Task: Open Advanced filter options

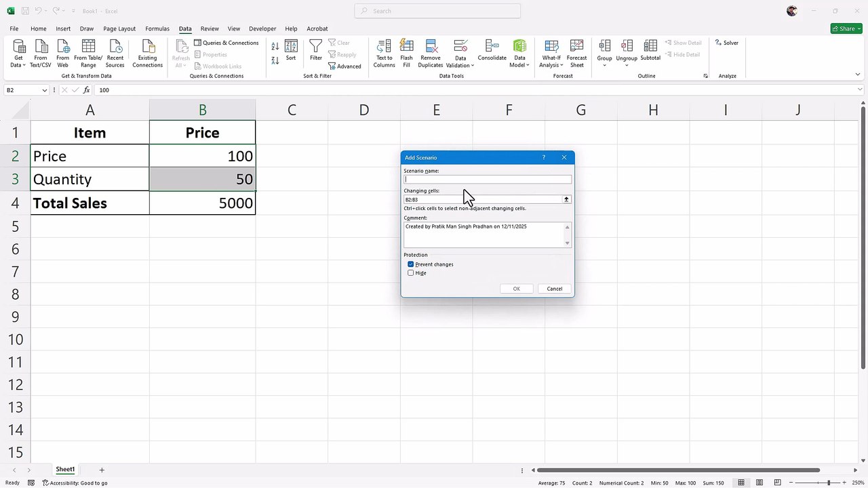Action: tap(345, 66)
